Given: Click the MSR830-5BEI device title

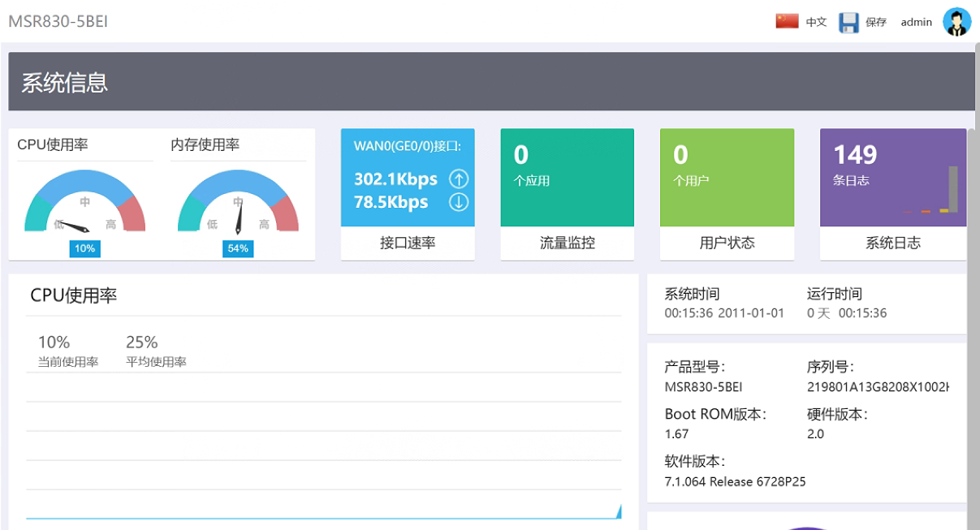Looking at the screenshot, I should [x=58, y=22].
